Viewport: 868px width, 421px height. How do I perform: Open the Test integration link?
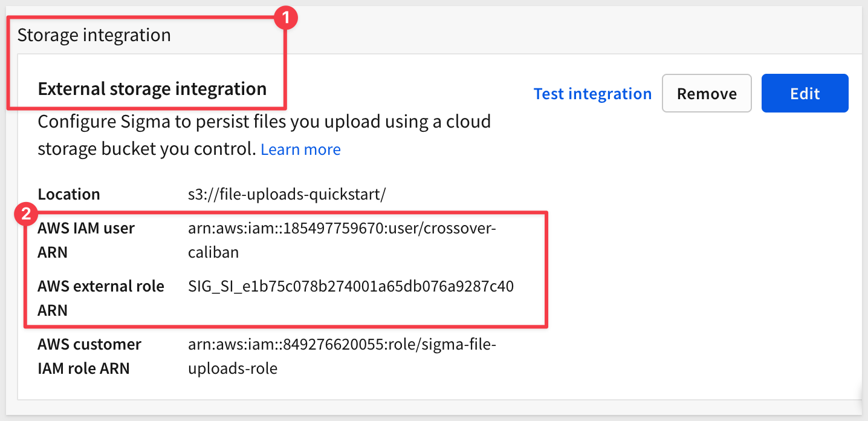tap(592, 94)
